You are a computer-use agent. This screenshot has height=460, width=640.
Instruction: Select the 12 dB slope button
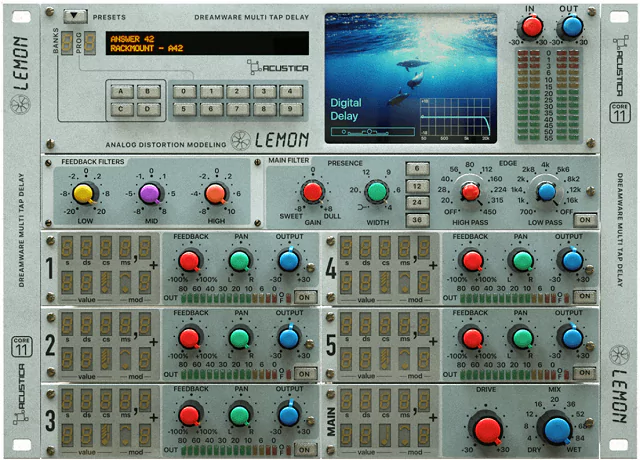[417, 186]
